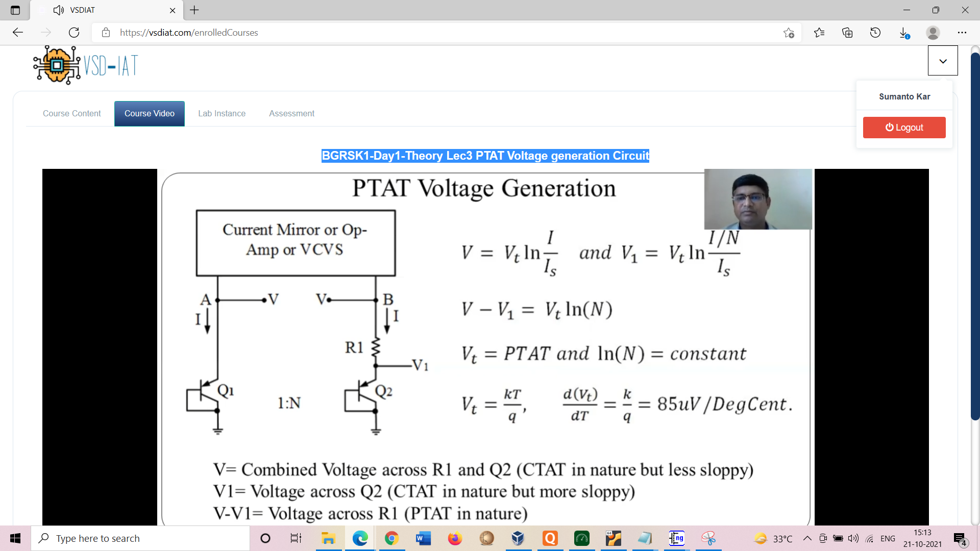This screenshot has width=980, height=551.
Task: Toggle the favorites star on this page
Action: [x=789, y=33]
